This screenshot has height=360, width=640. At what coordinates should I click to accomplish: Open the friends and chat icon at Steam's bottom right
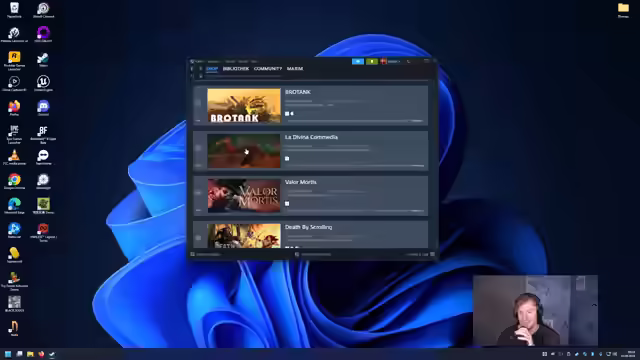432,254
